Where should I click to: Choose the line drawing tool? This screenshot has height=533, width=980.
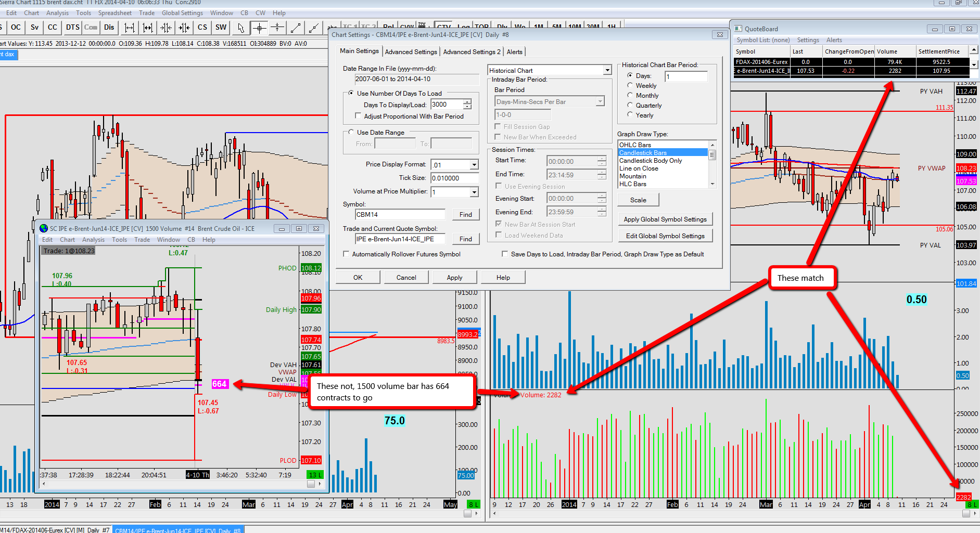[296, 28]
